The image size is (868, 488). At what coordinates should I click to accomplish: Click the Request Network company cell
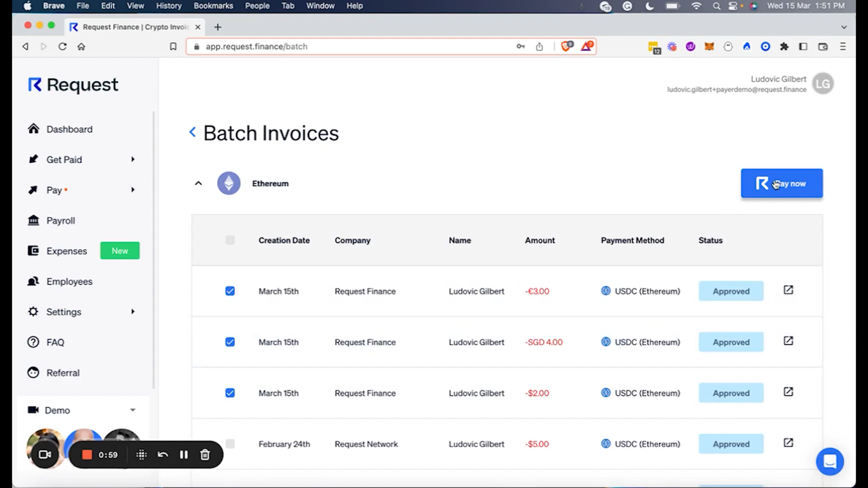(x=366, y=444)
